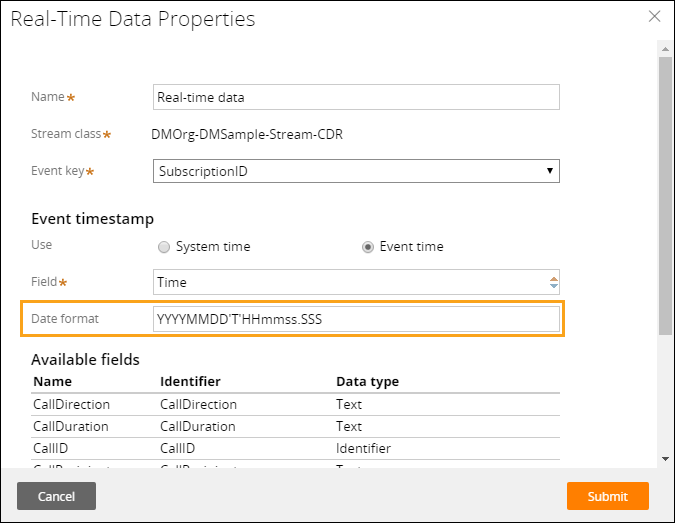Image resolution: width=675 pixels, height=523 pixels.
Task: Select CallDirection in the Name column
Action: coord(71,404)
